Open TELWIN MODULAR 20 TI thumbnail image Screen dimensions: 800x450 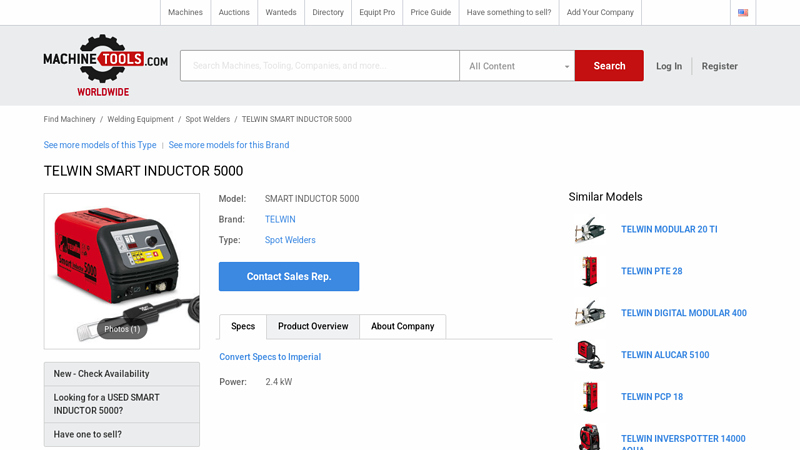coord(590,230)
